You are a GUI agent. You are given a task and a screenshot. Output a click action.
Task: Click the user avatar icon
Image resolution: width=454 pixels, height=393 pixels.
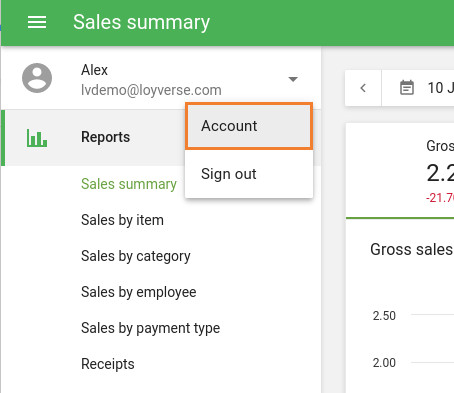pyautogui.click(x=37, y=78)
